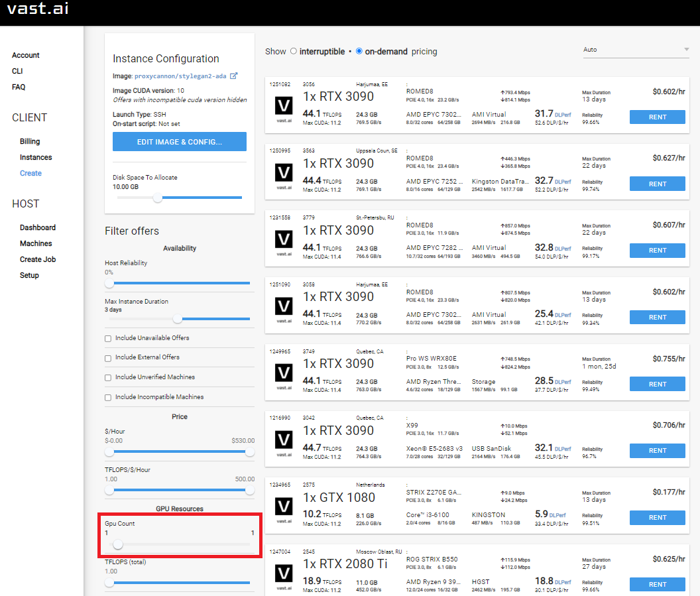Enable Include Unavailable Offers checkbox

click(x=108, y=338)
